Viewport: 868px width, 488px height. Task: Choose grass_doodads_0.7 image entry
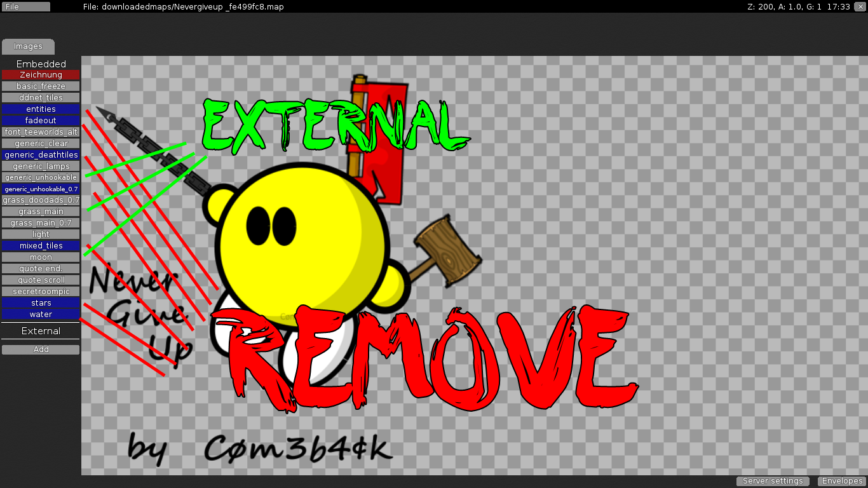pyautogui.click(x=41, y=200)
